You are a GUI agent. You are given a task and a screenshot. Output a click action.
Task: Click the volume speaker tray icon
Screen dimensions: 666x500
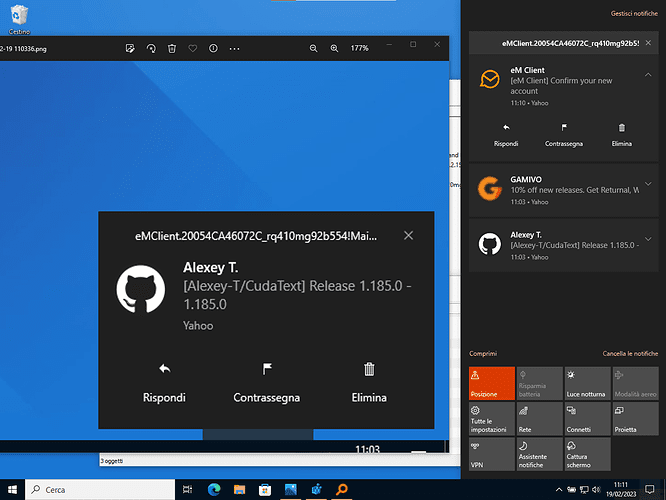click(596, 490)
